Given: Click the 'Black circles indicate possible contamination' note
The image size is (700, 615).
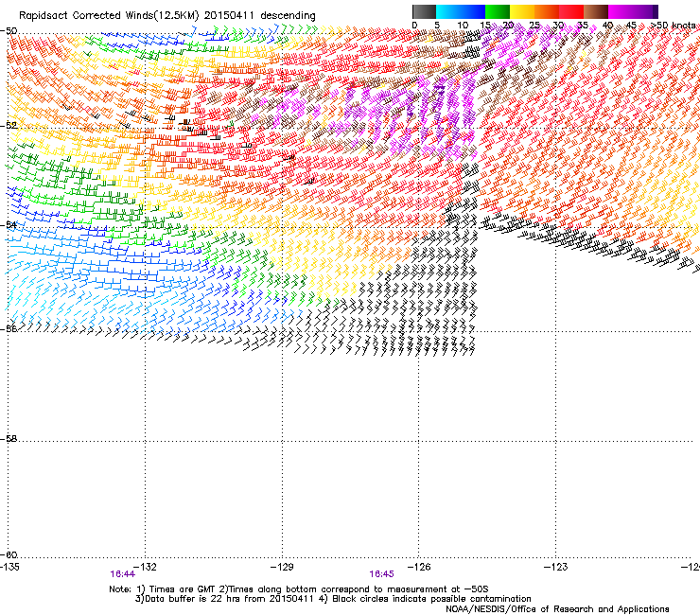Looking at the screenshot, I should pos(431,599).
